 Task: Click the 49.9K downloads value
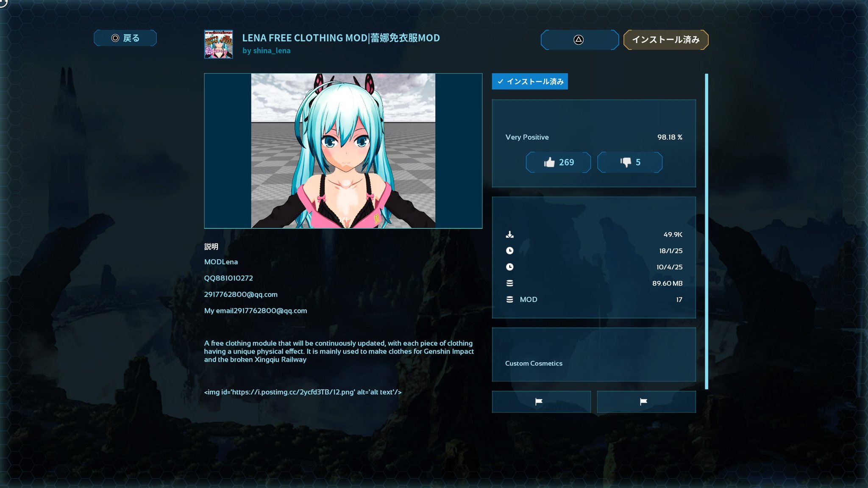(x=673, y=235)
